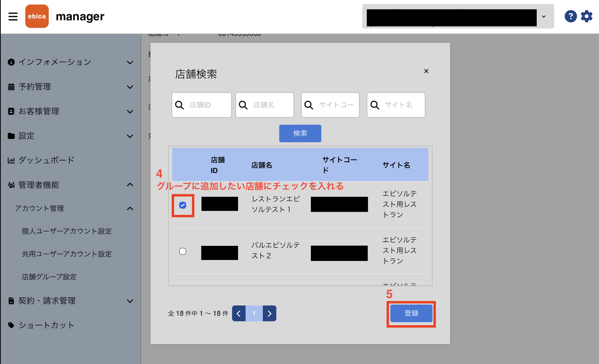Uncheck the レストランエビソルテスト1 store checkbox
Screen dimensions: 599x364
click(x=183, y=205)
